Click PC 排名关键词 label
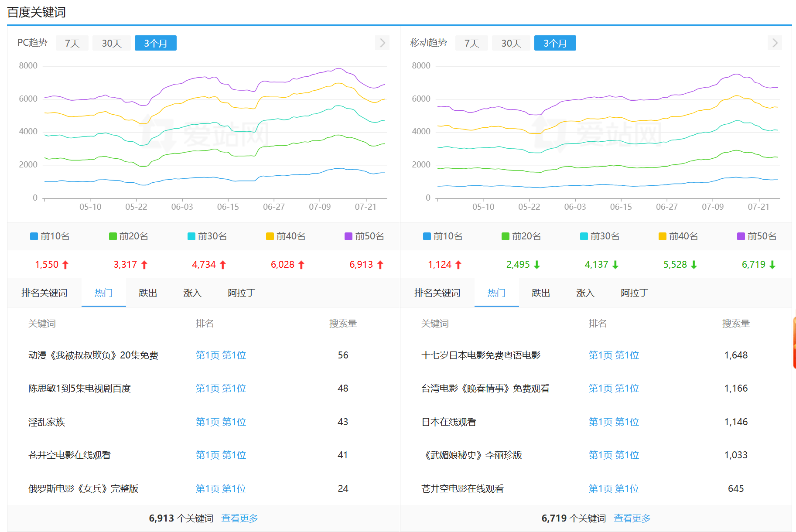This screenshot has width=796, height=532. 44,293
